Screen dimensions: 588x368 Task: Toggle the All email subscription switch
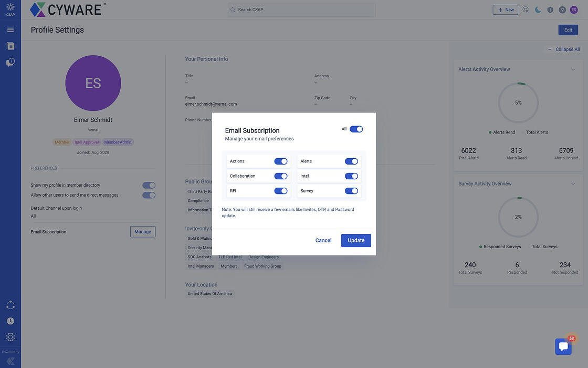click(356, 129)
